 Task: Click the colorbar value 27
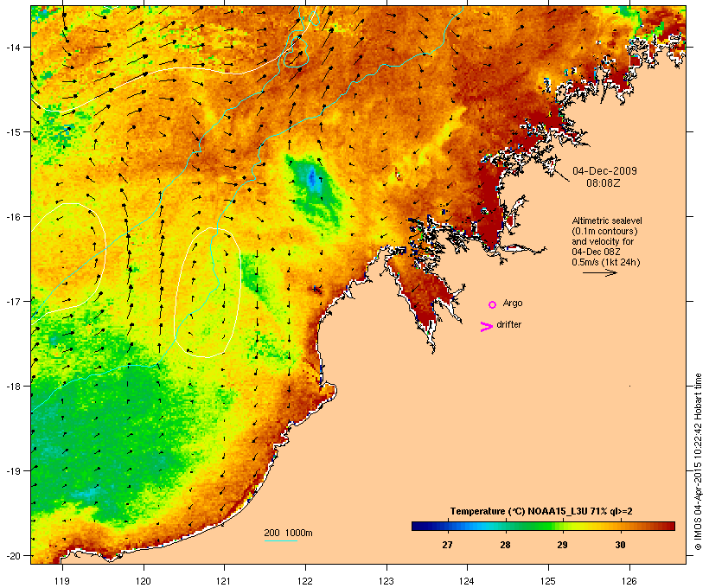(x=447, y=545)
